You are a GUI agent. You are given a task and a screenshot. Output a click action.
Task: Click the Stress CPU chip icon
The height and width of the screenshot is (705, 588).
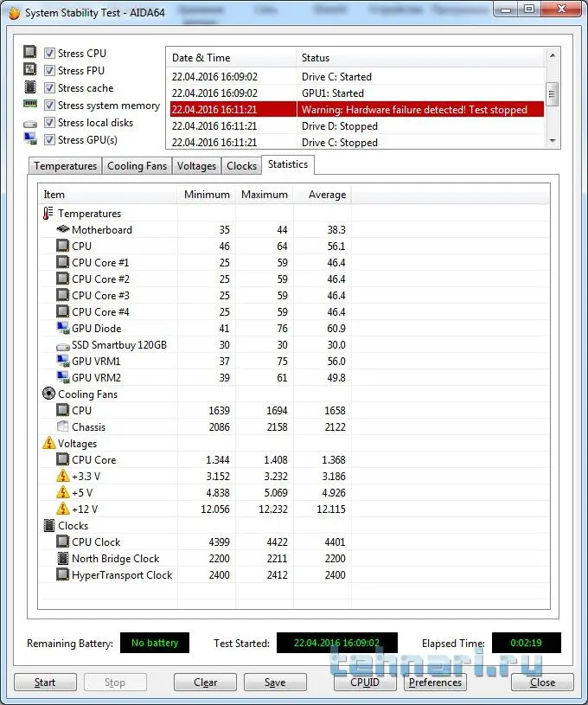point(29,52)
